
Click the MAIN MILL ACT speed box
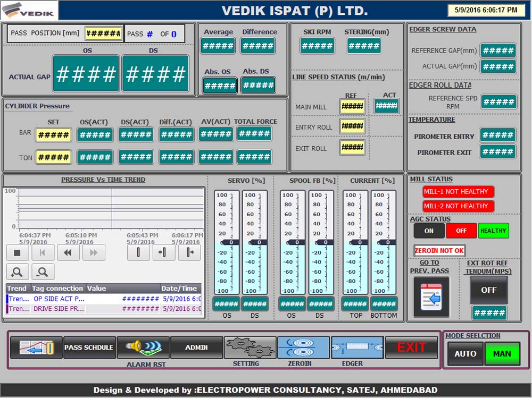(386, 106)
